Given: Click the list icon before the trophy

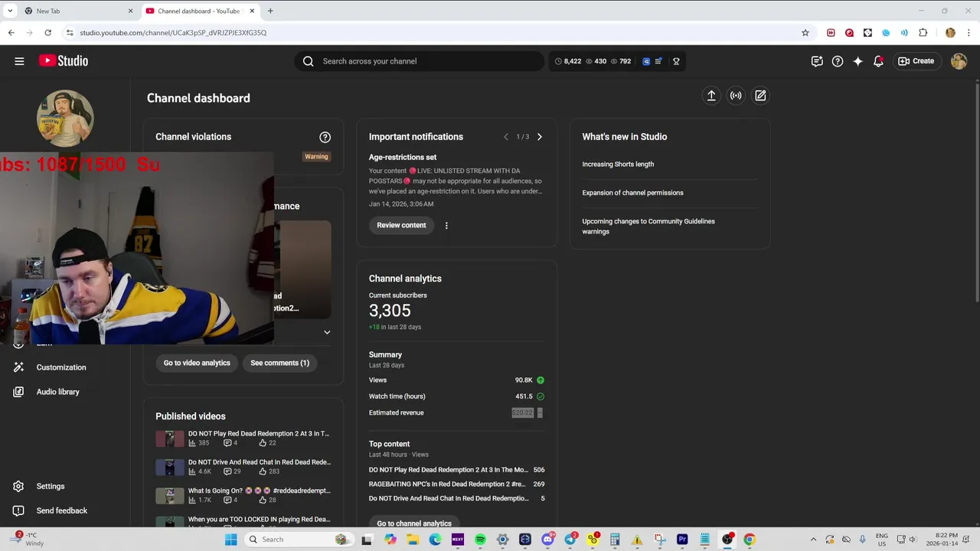Looking at the screenshot, I should point(658,61).
